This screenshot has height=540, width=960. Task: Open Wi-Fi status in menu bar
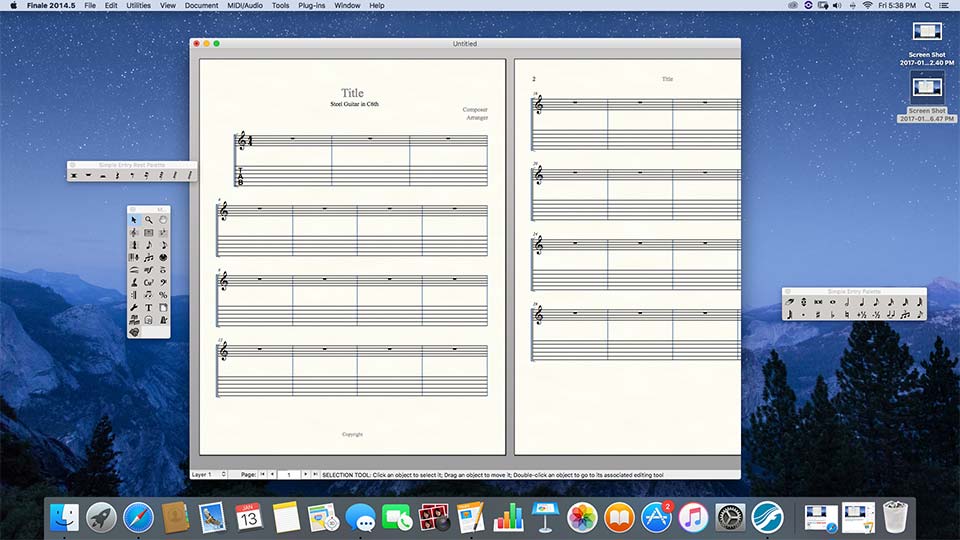click(x=867, y=6)
